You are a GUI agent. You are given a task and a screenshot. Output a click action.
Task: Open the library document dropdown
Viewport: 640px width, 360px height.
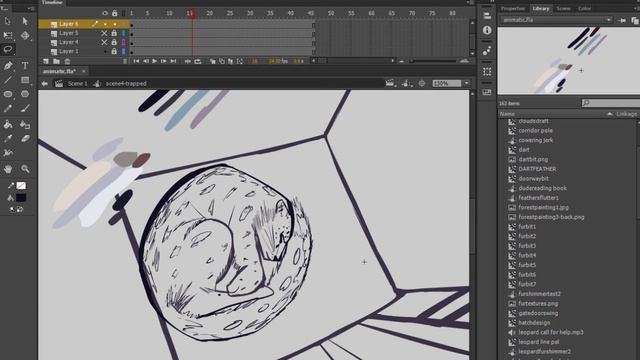pos(557,20)
